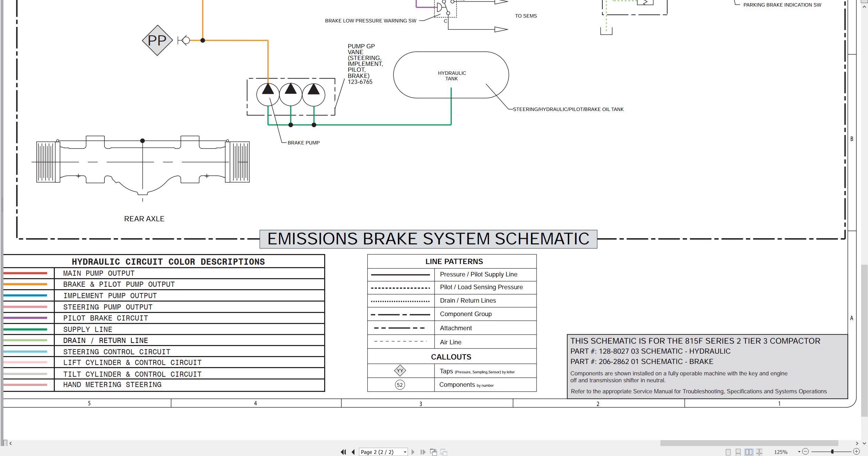Viewport: 868px width, 456px height.
Task: Click the rightmost pump circle symbol
Action: click(x=313, y=94)
